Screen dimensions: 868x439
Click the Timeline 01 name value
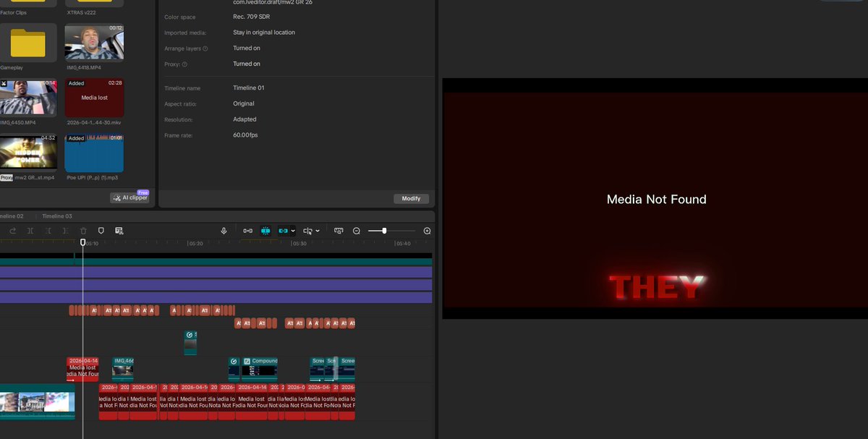[249, 88]
